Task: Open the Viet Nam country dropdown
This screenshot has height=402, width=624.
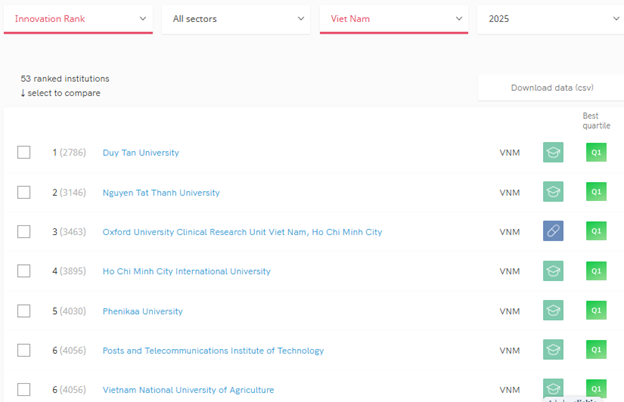Action: (394, 19)
